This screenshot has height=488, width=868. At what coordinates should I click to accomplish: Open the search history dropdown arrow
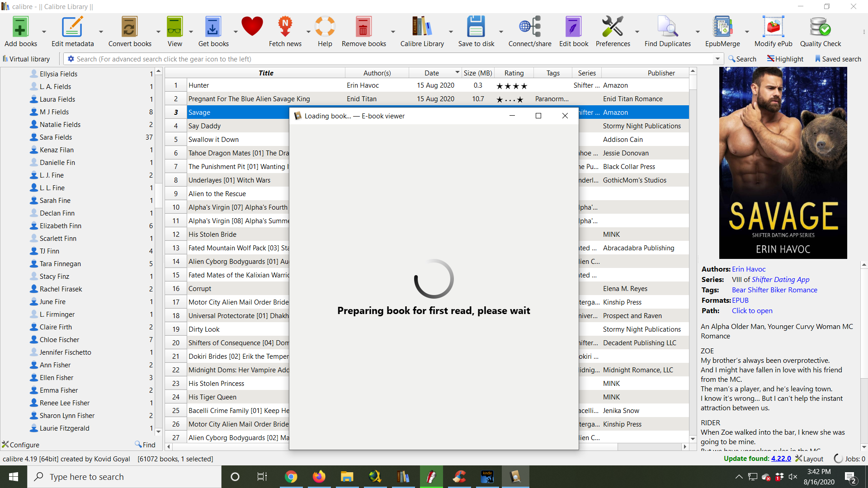pyautogui.click(x=717, y=59)
